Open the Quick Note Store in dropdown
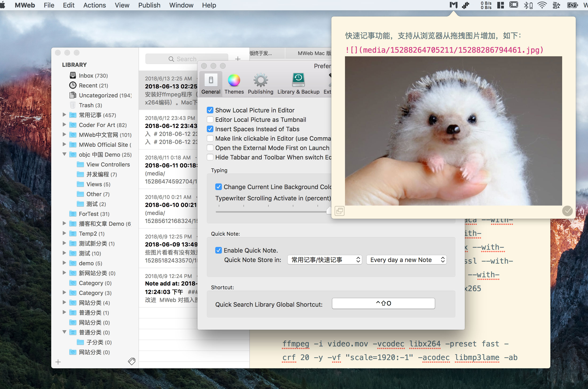588x389 pixels. (325, 260)
